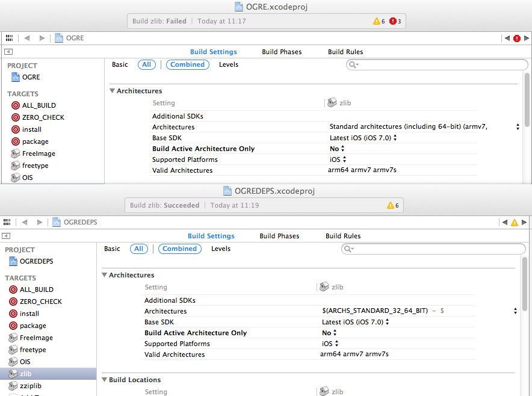Open Build Phases tab in OGREDEPS window

pyautogui.click(x=279, y=236)
